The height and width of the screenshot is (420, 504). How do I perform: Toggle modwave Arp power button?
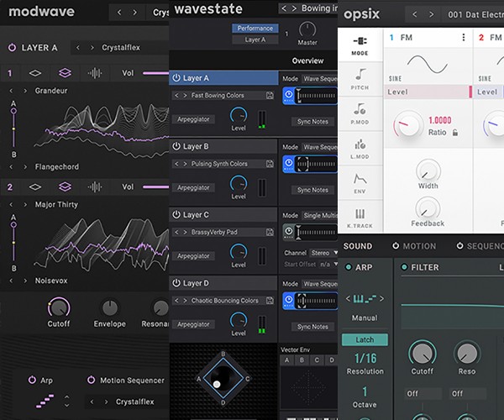32,380
